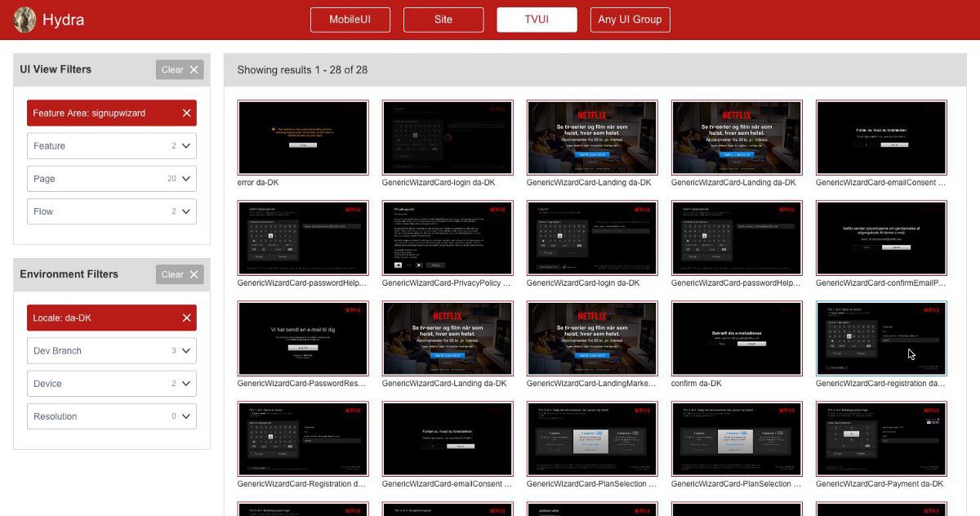This screenshot has width=980, height=516.
Task: Click the GenericWizardCard-confirmEmailP... caption
Action: pos(880,283)
